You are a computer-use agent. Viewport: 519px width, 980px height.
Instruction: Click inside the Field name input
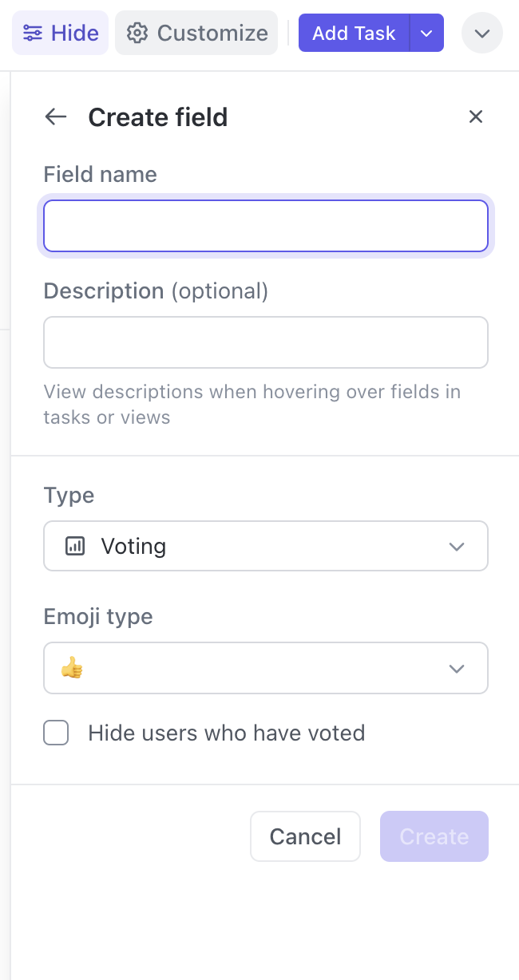pyautogui.click(x=266, y=225)
